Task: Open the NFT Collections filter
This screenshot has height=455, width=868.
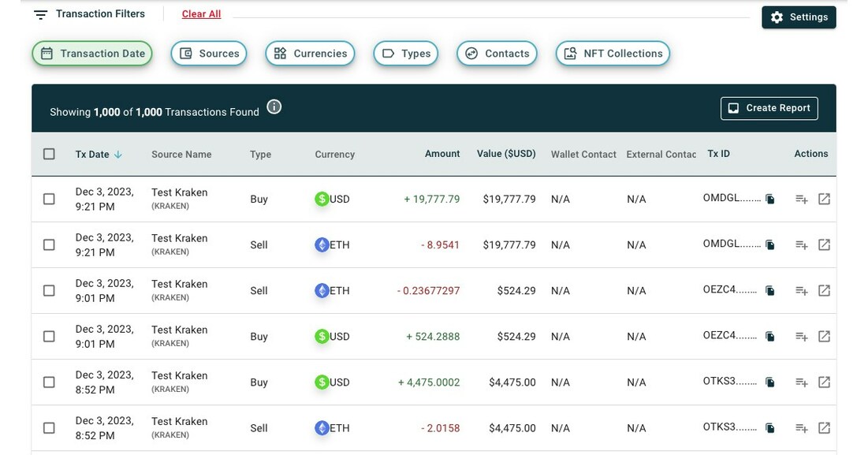Action: click(x=613, y=53)
